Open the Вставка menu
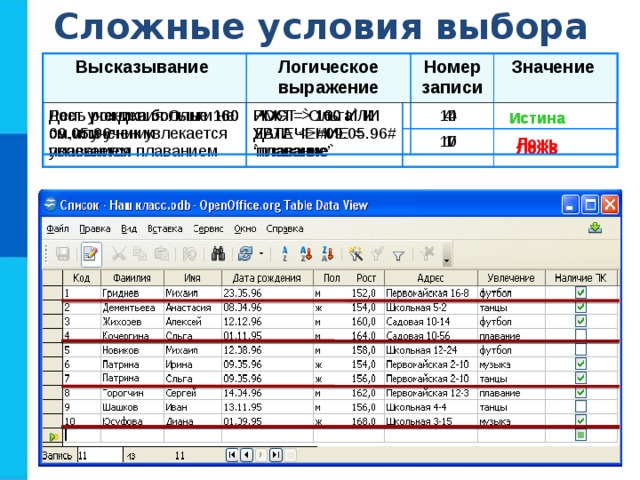The height and width of the screenshot is (480, 640). tap(165, 229)
